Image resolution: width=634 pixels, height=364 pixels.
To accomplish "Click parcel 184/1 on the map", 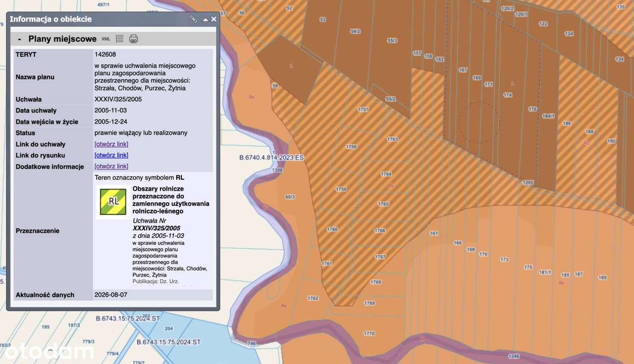I will [x=548, y=116].
